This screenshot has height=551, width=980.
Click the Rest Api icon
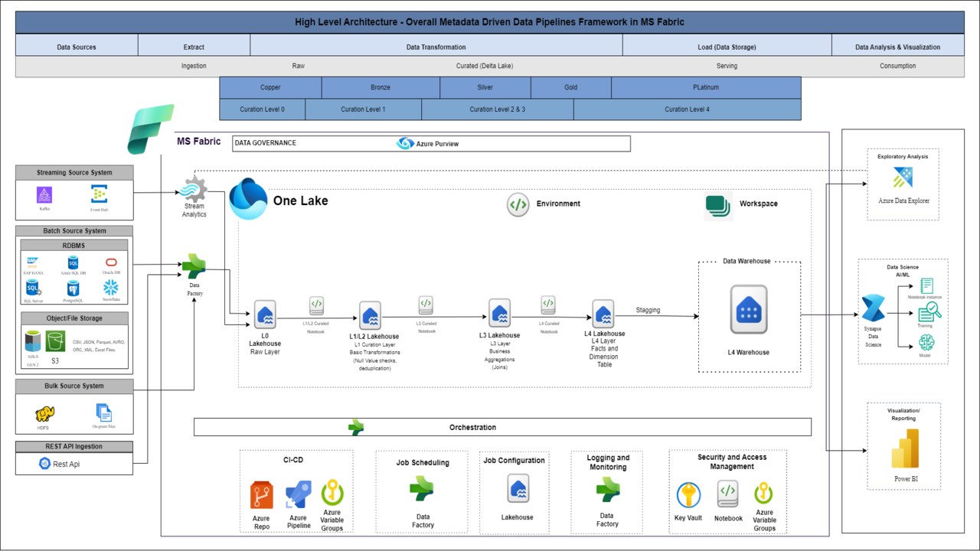(x=45, y=463)
